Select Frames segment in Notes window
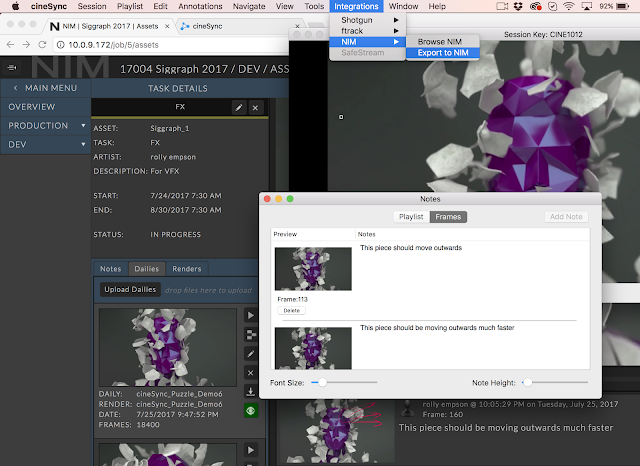This screenshot has width=640, height=466. (448, 217)
